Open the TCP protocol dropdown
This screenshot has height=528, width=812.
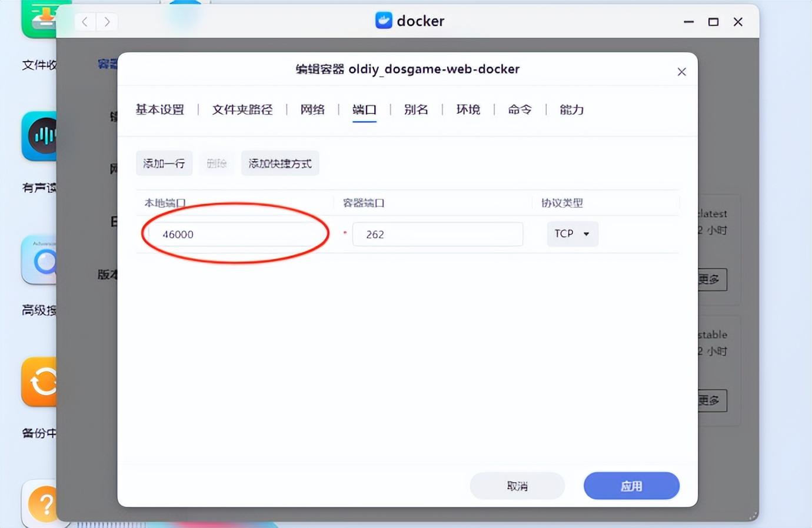click(x=573, y=233)
